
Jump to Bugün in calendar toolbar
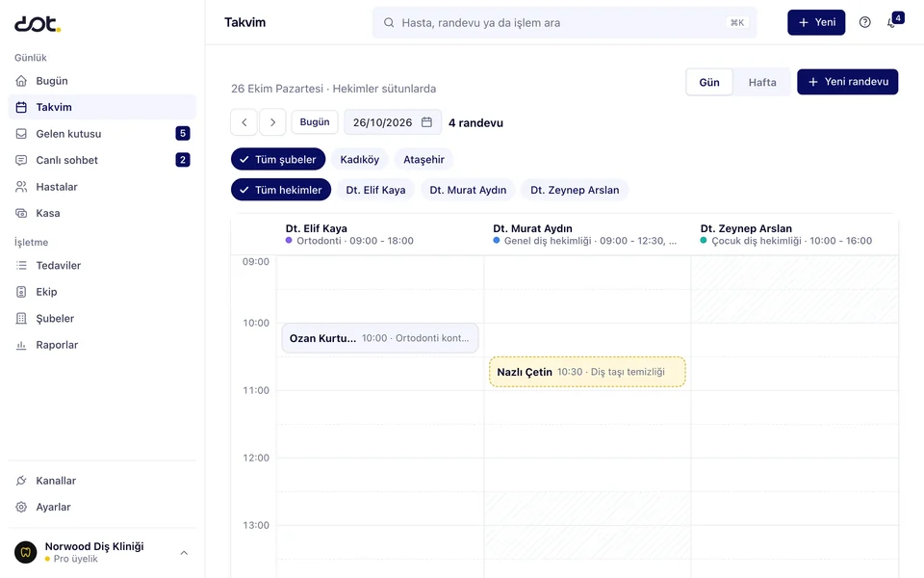315,122
